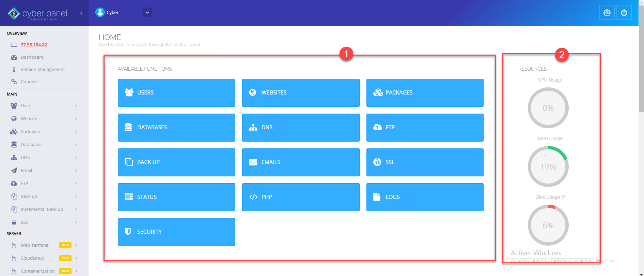
Task: Open the PACKAGES function tile
Action: pos(425,92)
